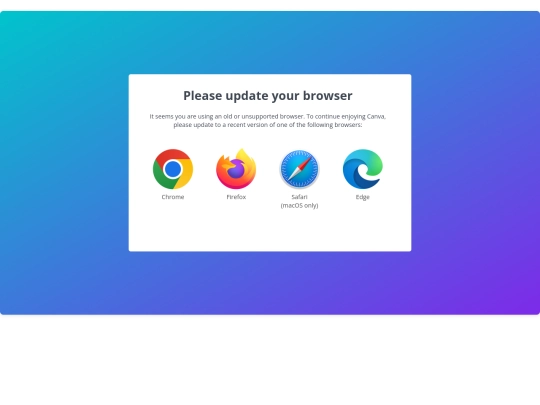Click the word "unsupported" in the message
The width and height of the screenshot is (540, 405).
(260, 116)
